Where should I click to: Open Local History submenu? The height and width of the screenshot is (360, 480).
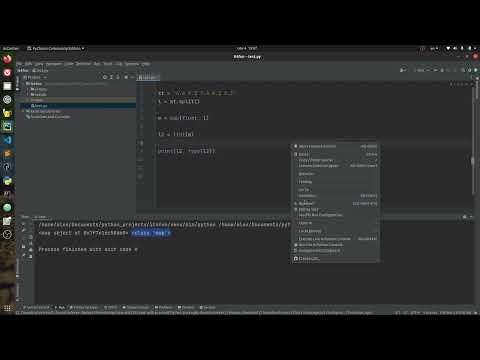click(335, 231)
